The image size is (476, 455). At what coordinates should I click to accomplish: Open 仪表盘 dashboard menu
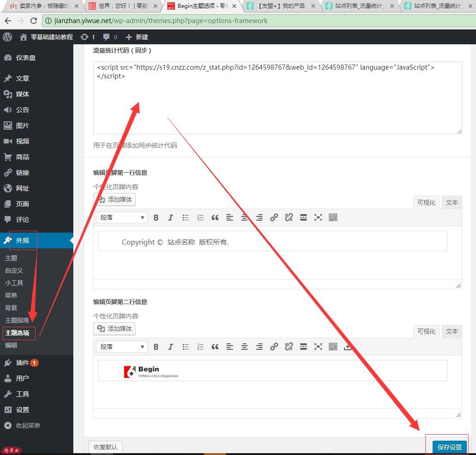coord(36,58)
